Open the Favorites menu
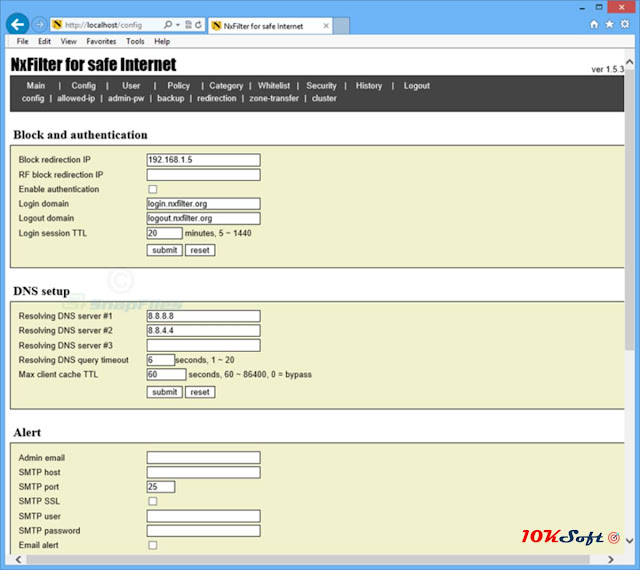Image resolution: width=640 pixels, height=570 pixels. (101, 41)
